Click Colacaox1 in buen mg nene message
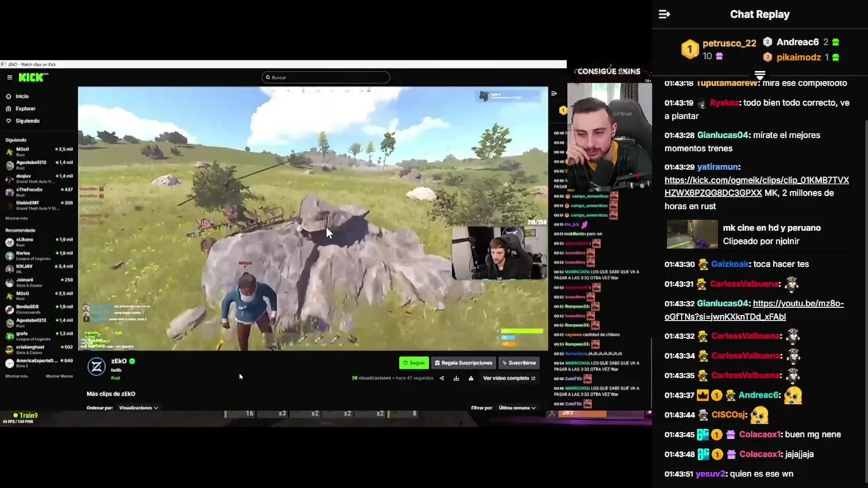Screen dimensions: 868x488 (x=759, y=434)
